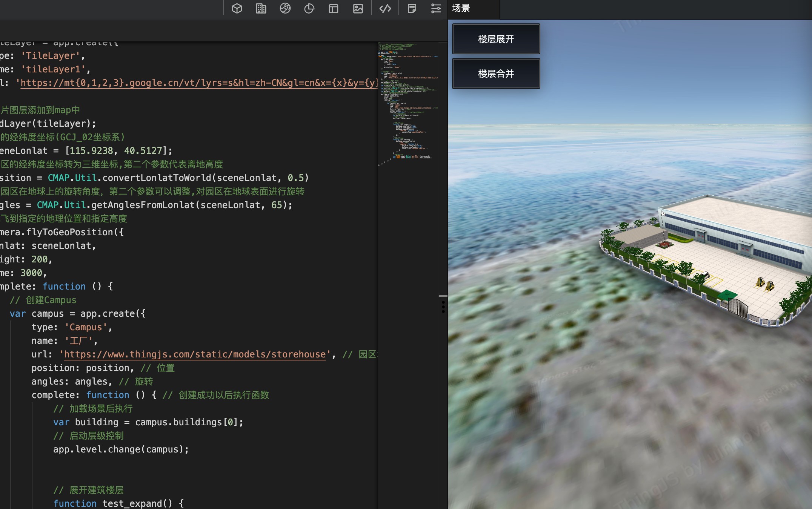
Task: Open the layout panel icon
Action: [x=334, y=8]
